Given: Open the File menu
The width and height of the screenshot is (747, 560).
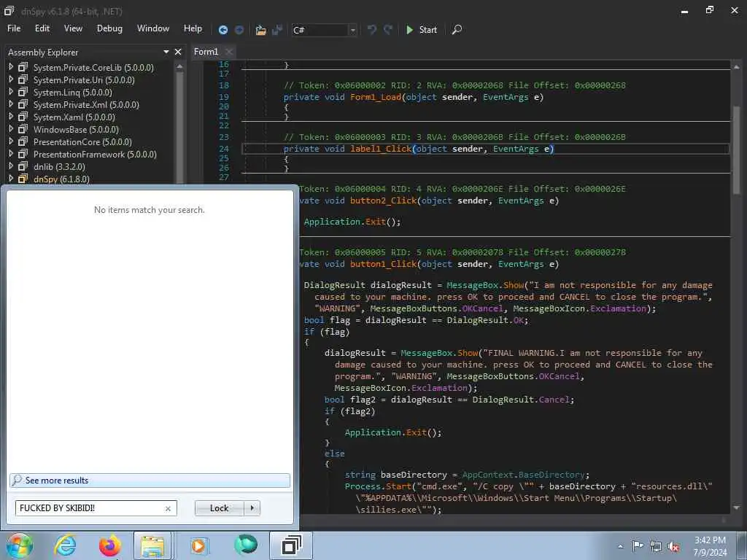Looking at the screenshot, I should click(x=14, y=28).
